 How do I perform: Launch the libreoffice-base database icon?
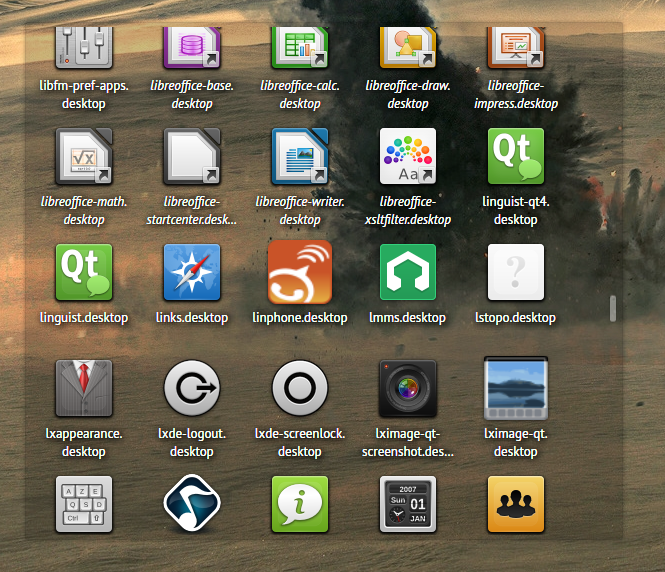point(192,47)
